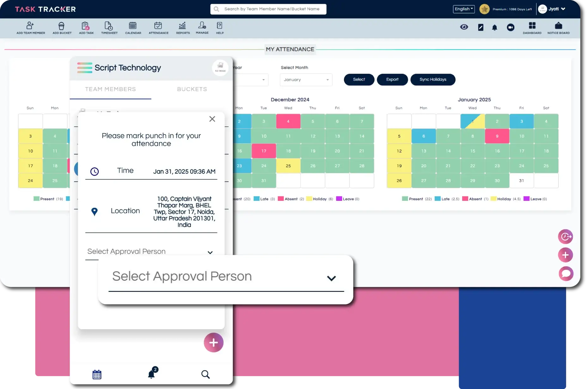This screenshot has height=389, width=588.
Task: Click the pink punch-out floating button
Action: point(565,237)
